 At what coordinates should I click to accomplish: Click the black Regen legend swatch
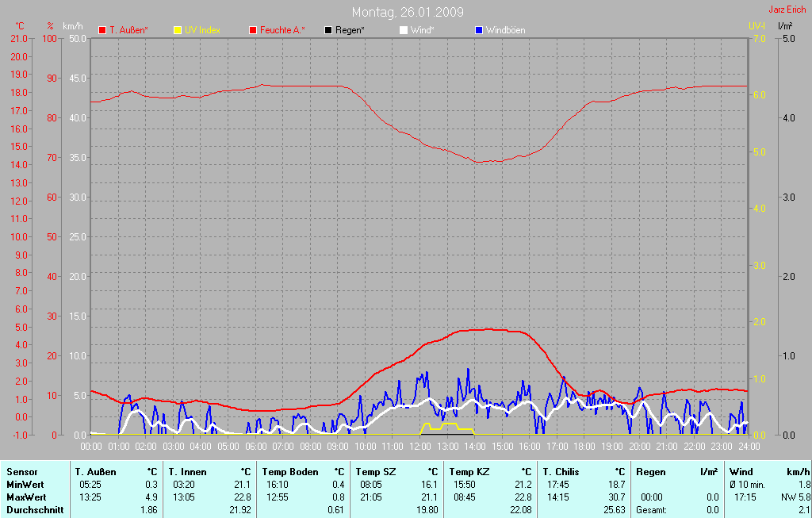pos(328,30)
